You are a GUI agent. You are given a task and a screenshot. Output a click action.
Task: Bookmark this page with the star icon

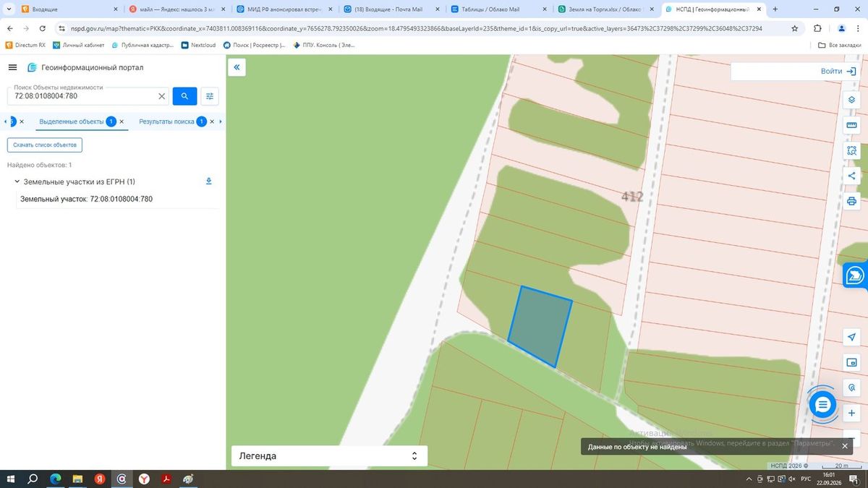795,28
